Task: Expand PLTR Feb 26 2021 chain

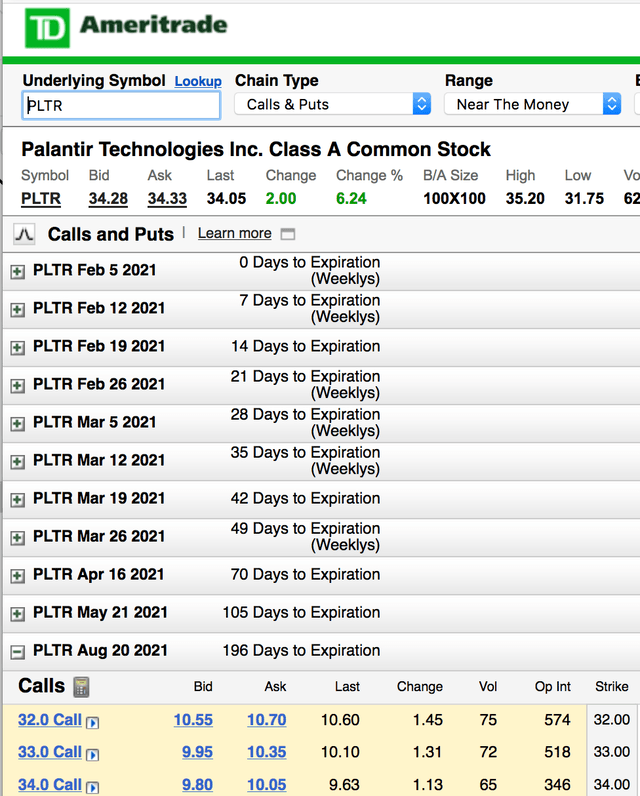Action: (x=17, y=386)
